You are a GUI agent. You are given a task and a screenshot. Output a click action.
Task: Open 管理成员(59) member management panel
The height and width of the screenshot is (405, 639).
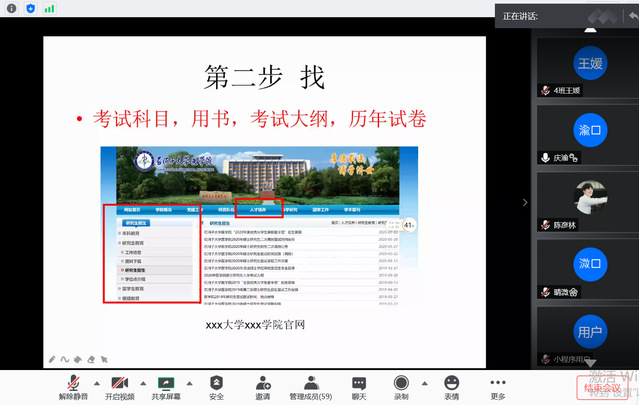311,387
